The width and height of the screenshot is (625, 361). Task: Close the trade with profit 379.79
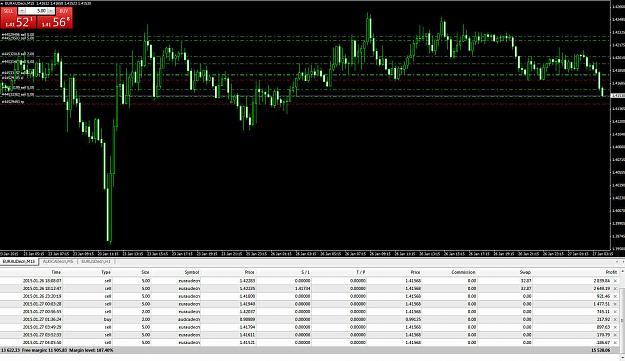click(x=615, y=335)
